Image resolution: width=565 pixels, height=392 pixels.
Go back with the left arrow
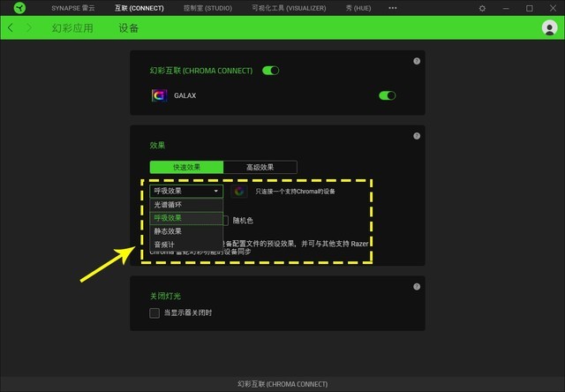11,27
